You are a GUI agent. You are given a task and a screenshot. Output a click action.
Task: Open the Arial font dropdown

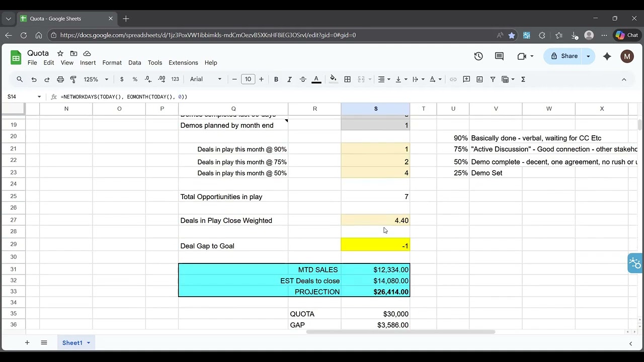pos(206,79)
